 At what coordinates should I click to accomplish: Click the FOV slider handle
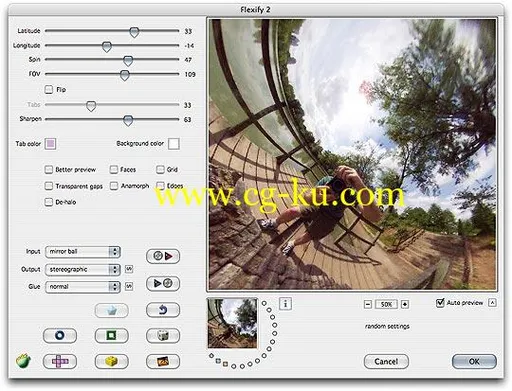[125, 75]
